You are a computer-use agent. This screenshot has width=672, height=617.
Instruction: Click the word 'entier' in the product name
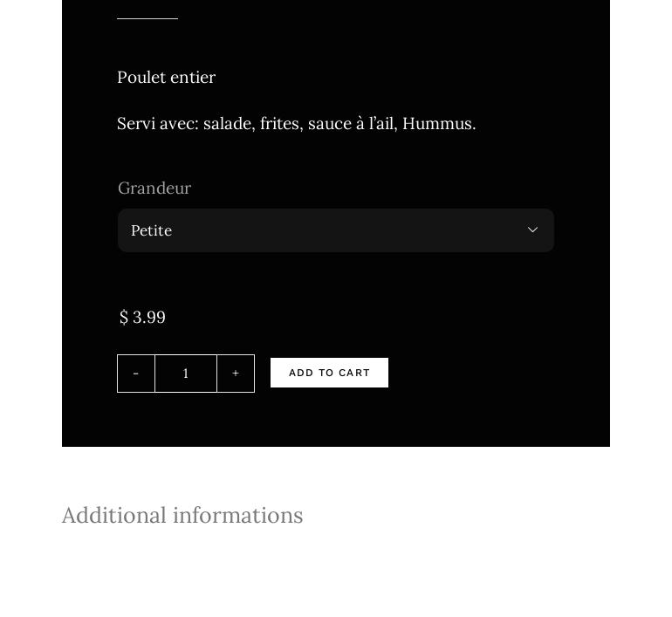(193, 78)
